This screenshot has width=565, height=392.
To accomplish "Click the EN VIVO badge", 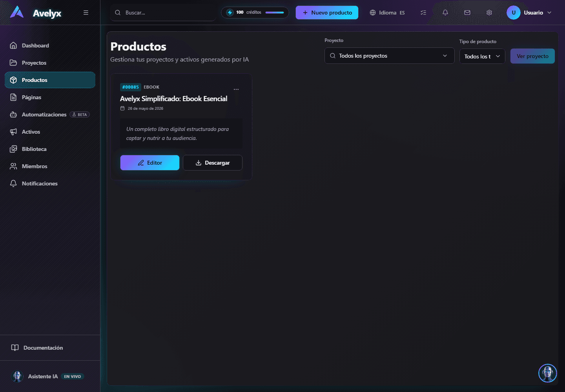I will 73,376.
